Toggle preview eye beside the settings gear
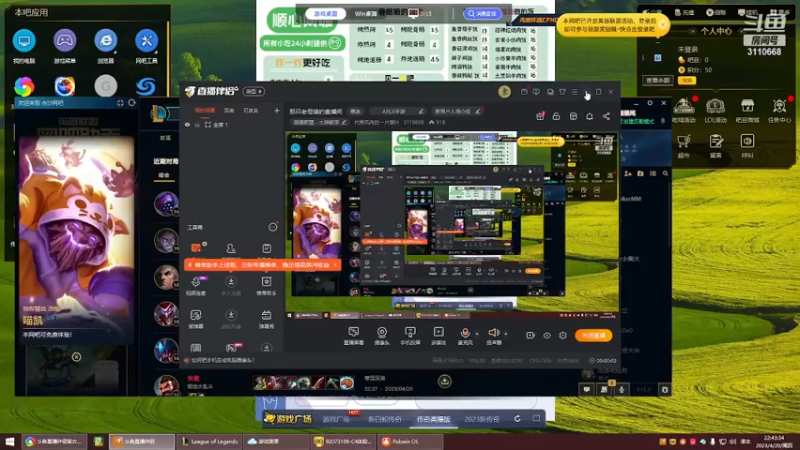Screen dimensions: 800x450 [547, 335]
